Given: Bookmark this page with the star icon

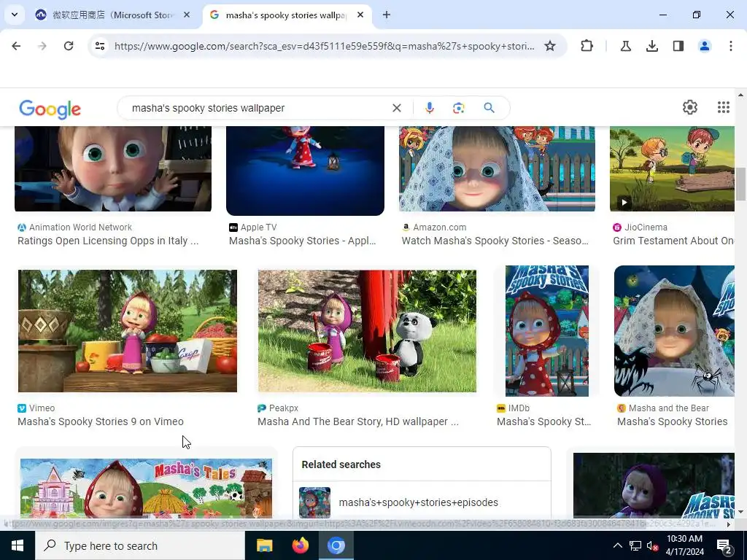Looking at the screenshot, I should point(550,46).
